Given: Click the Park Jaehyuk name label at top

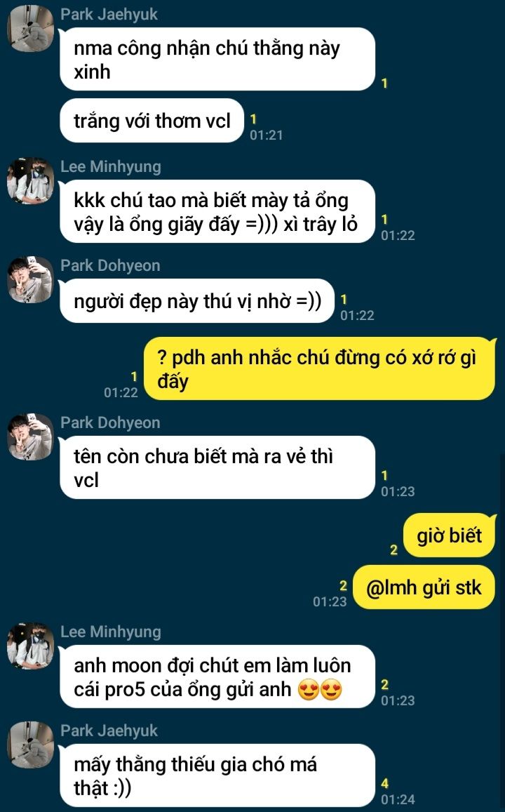Looking at the screenshot, I should [109, 14].
